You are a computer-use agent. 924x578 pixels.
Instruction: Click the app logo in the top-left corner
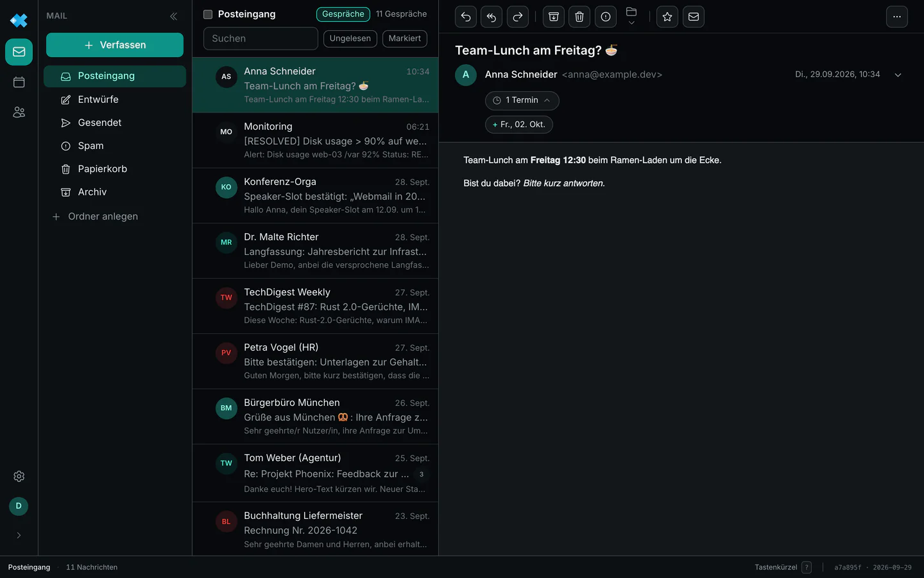tap(19, 20)
